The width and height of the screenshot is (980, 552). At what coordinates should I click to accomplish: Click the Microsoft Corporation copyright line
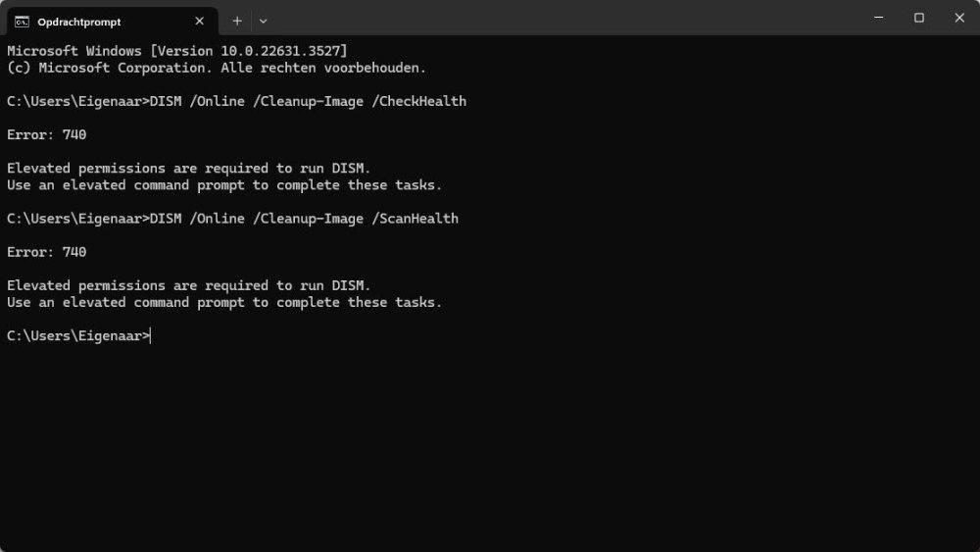pyautogui.click(x=216, y=68)
